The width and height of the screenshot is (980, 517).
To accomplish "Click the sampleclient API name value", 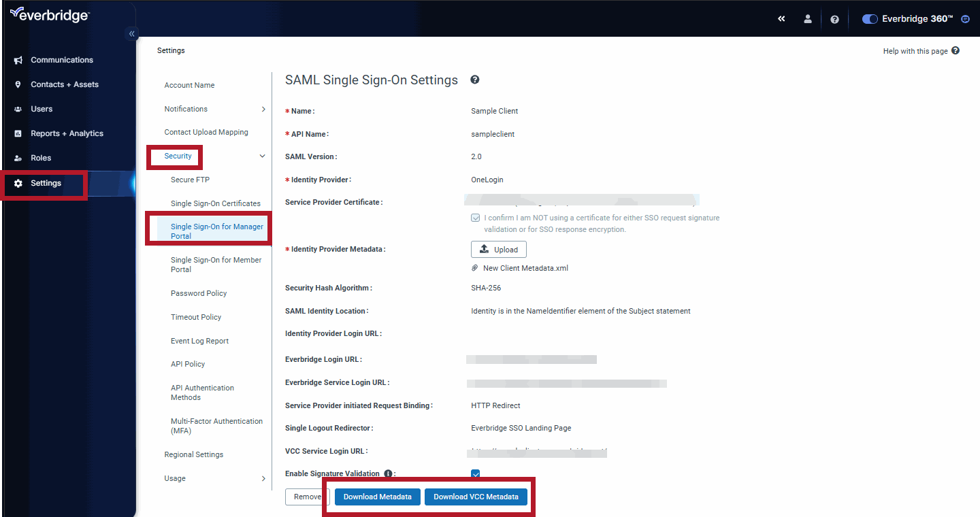I will (493, 134).
